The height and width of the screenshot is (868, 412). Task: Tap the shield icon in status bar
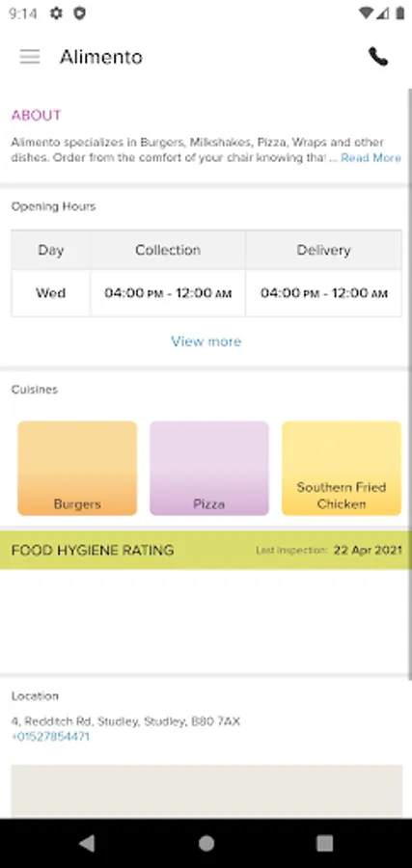[80, 14]
